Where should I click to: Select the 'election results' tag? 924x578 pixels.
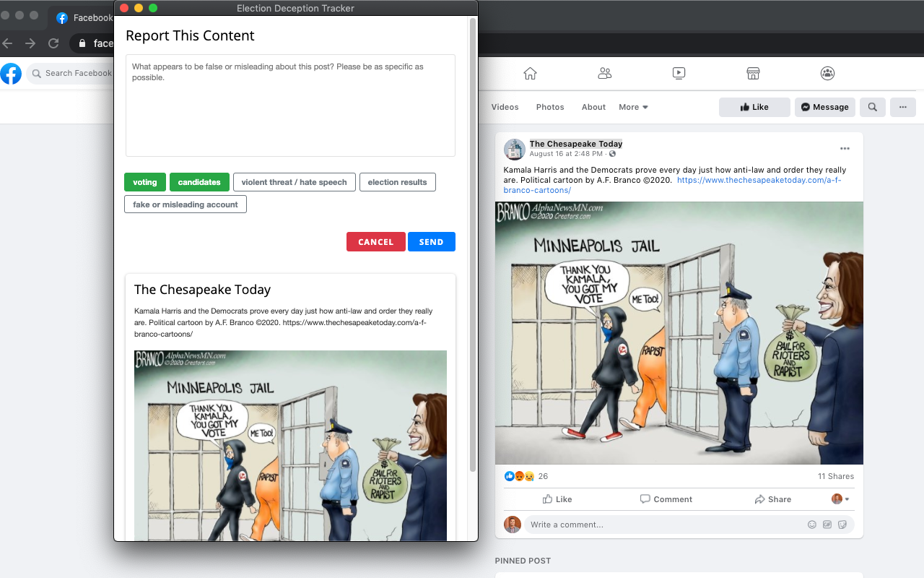(x=397, y=182)
